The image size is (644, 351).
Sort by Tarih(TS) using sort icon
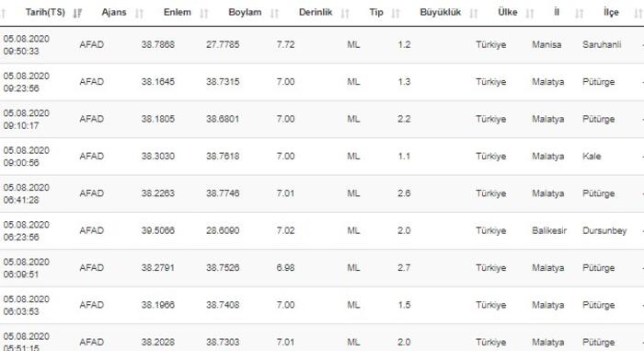(77, 14)
